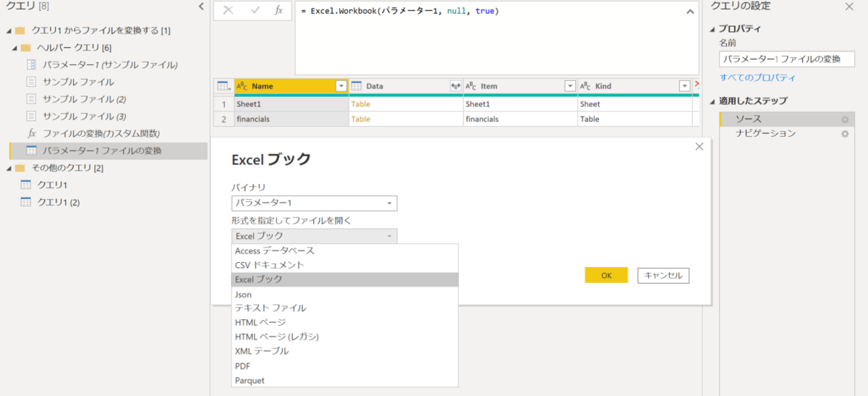The width and height of the screenshot is (868, 396).
Task: Choose HTML ページ (レガシ) from list
Action: 345,337
